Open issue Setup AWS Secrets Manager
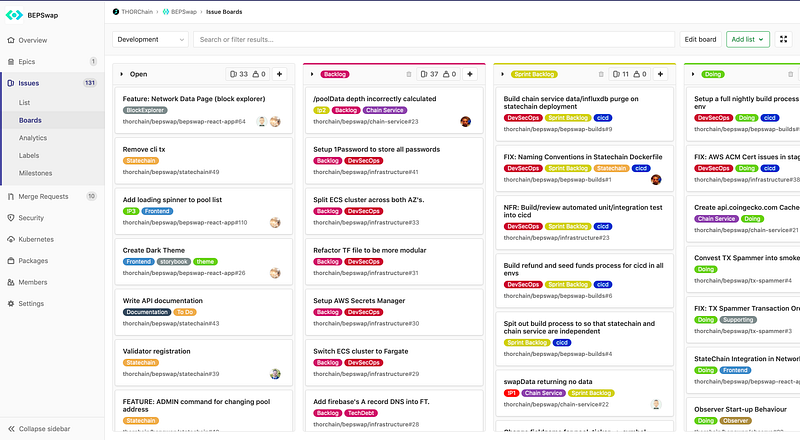The width and height of the screenshot is (800, 440). pos(359,301)
